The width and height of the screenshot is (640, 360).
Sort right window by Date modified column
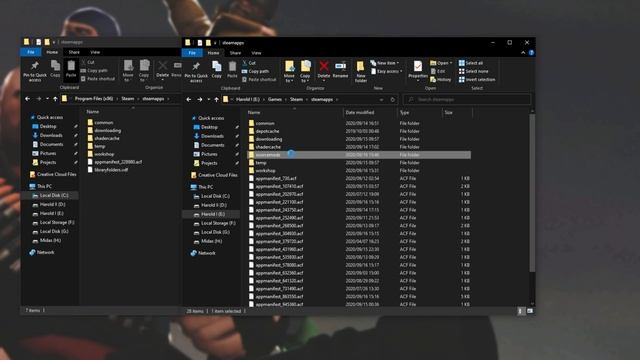pyautogui.click(x=370, y=112)
